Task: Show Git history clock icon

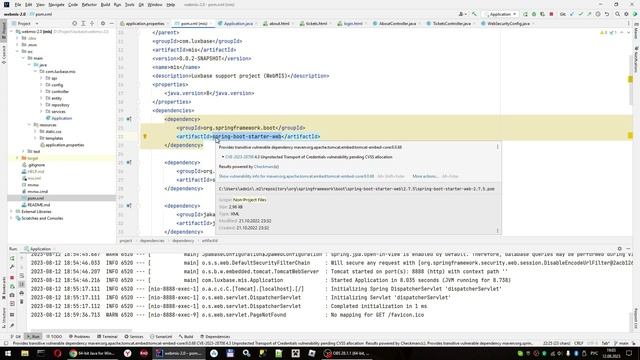Action: [598, 14]
